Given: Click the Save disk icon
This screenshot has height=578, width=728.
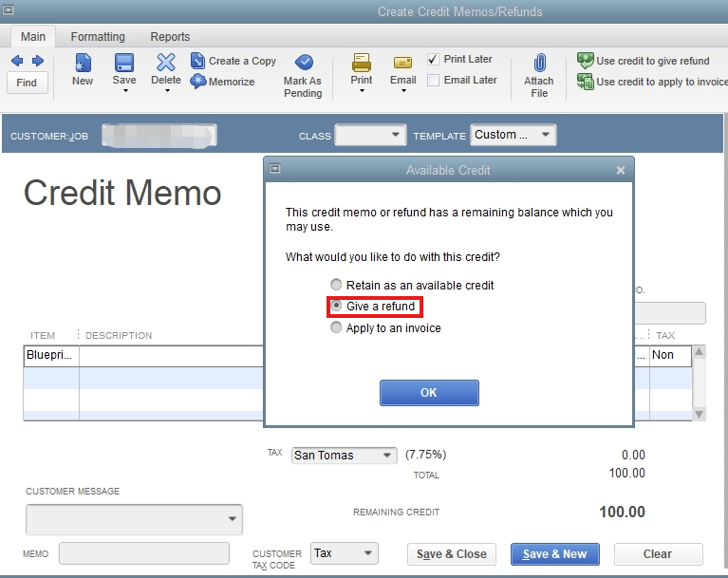Looking at the screenshot, I should [124, 63].
